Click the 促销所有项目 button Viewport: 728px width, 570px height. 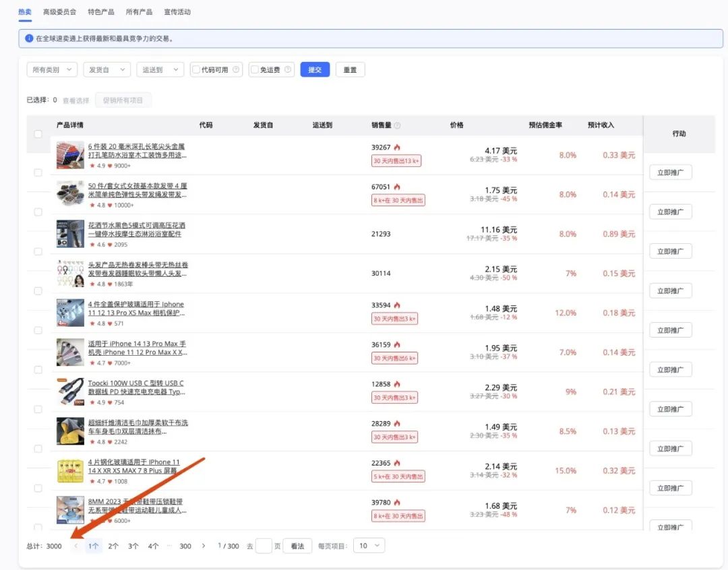click(123, 100)
